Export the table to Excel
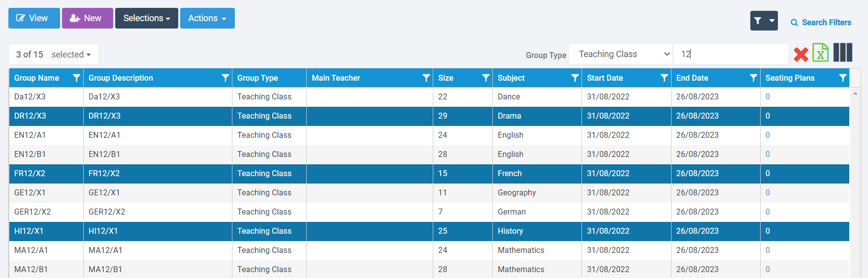This screenshot has width=868, height=278. (x=820, y=53)
